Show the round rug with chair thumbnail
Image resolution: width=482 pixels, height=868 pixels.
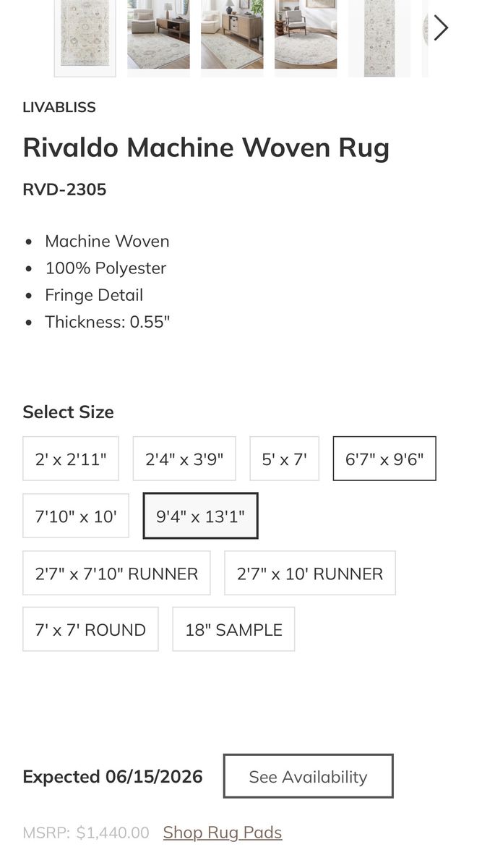click(x=306, y=35)
